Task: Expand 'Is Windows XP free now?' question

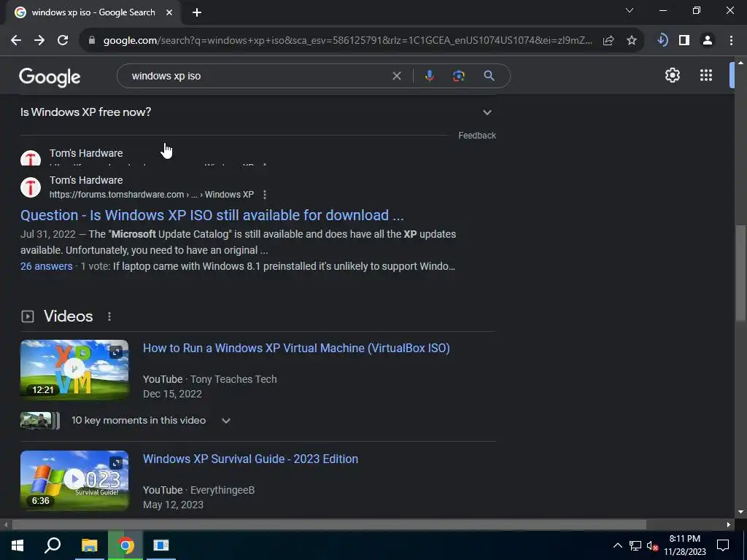Action: pyautogui.click(x=258, y=112)
